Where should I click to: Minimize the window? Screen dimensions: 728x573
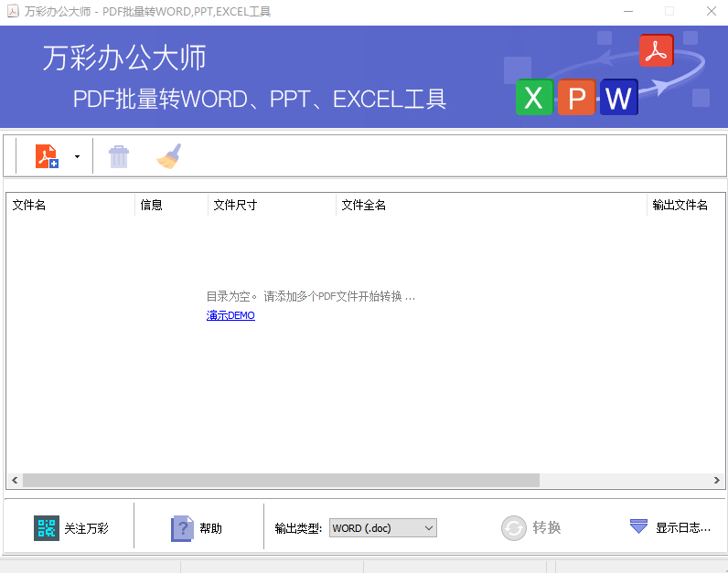tap(628, 11)
